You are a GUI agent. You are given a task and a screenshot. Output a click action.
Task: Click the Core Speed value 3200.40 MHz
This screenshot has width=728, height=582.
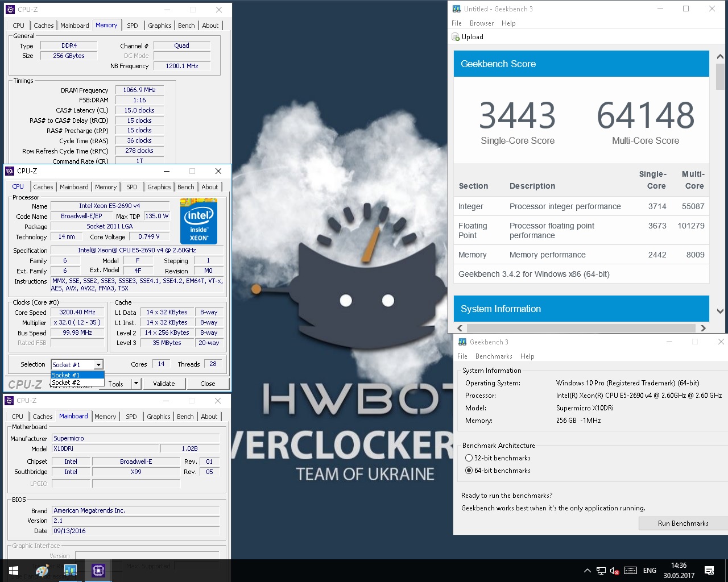coord(77,312)
